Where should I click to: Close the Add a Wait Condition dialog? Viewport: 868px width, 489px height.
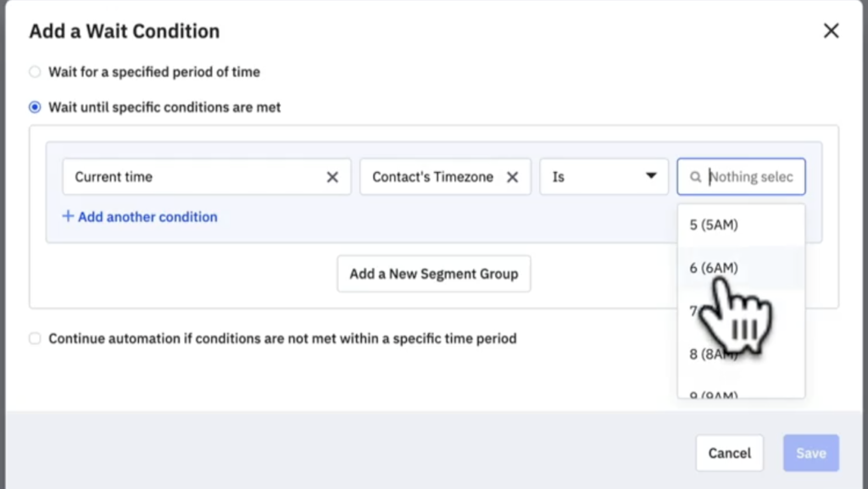tap(831, 31)
